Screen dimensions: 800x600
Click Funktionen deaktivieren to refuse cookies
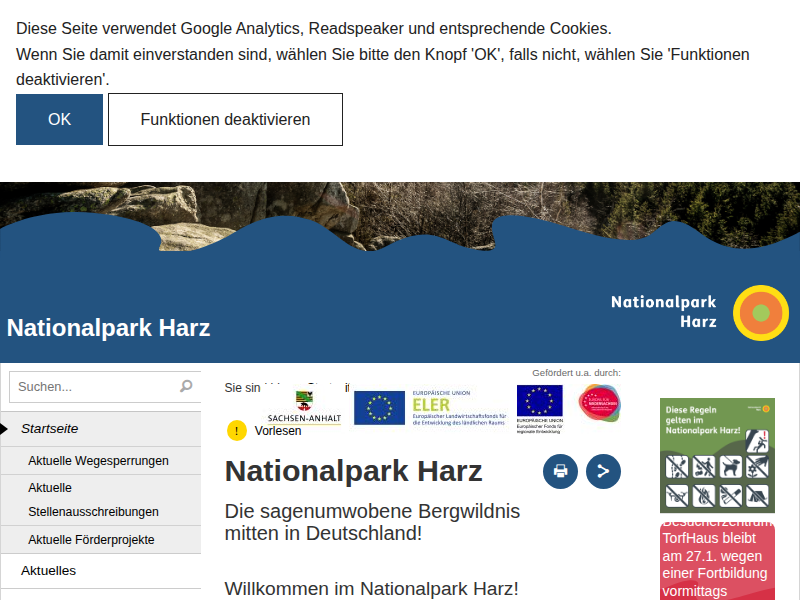(x=225, y=119)
